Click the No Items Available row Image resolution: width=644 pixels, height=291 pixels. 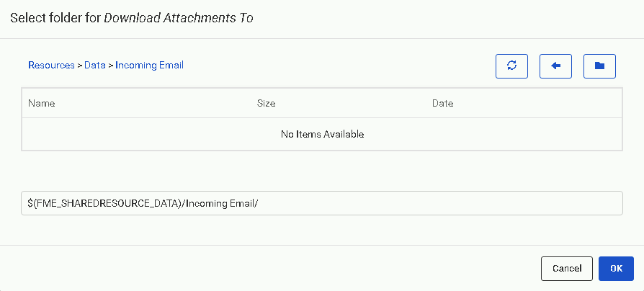pos(322,134)
